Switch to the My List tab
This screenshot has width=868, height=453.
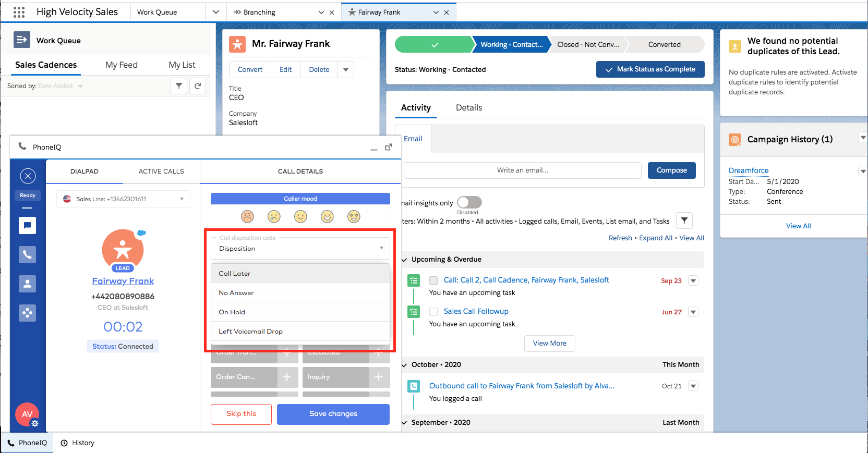[x=182, y=65]
